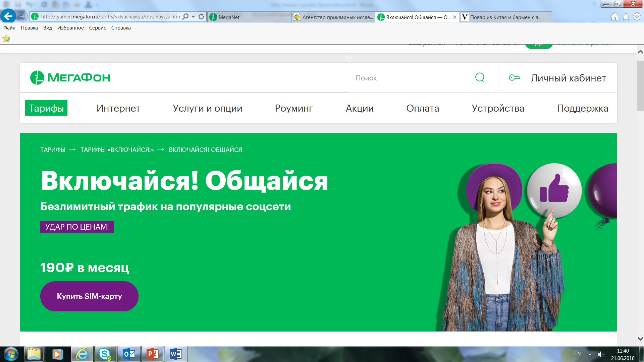Select the Интернет navigation item

[x=118, y=108]
